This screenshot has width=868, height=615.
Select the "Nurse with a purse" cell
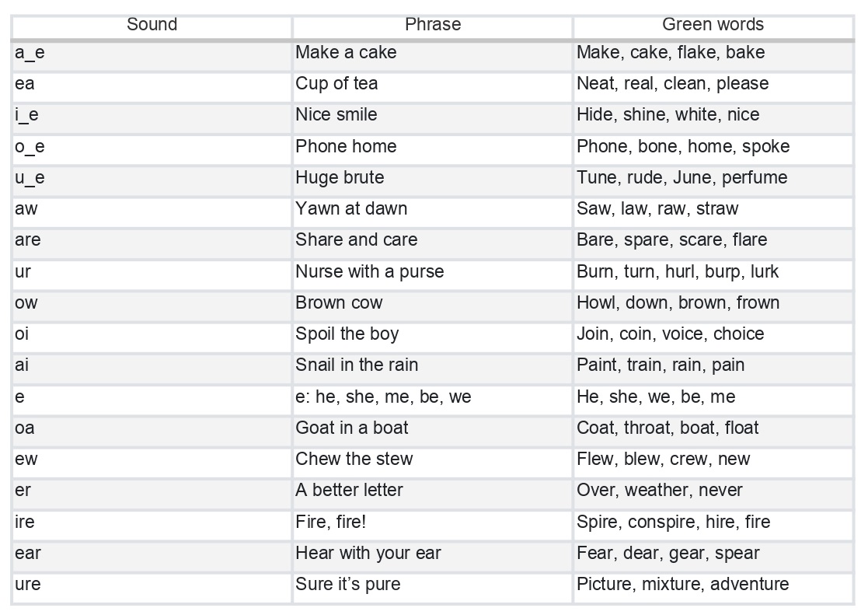pos(432,272)
